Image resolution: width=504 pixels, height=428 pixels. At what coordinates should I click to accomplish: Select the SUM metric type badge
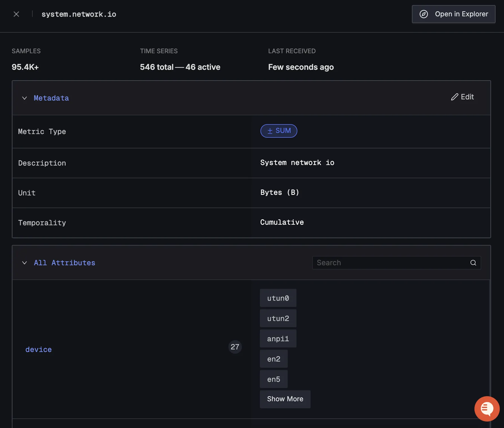tap(279, 131)
